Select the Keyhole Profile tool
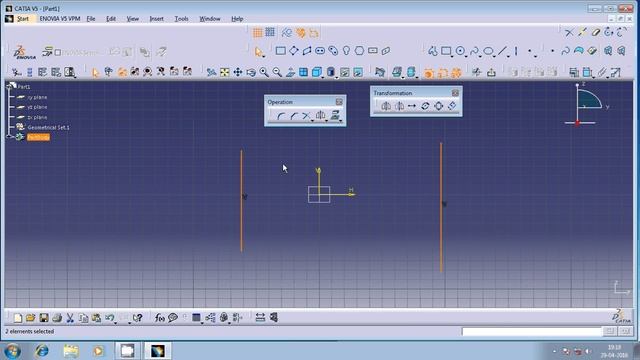Viewport: 640px width, 360px height. [346, 51]
